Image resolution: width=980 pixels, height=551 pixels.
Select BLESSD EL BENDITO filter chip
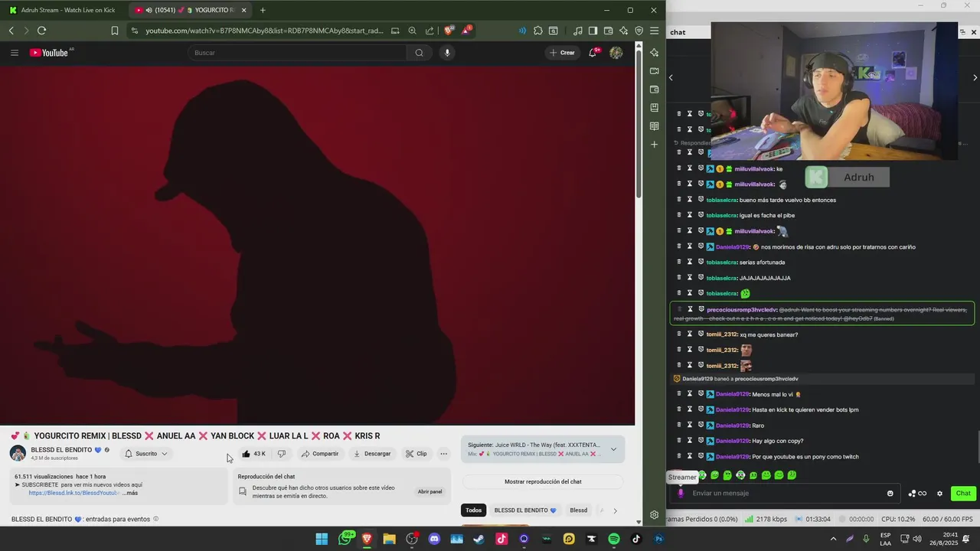point(525,510)
